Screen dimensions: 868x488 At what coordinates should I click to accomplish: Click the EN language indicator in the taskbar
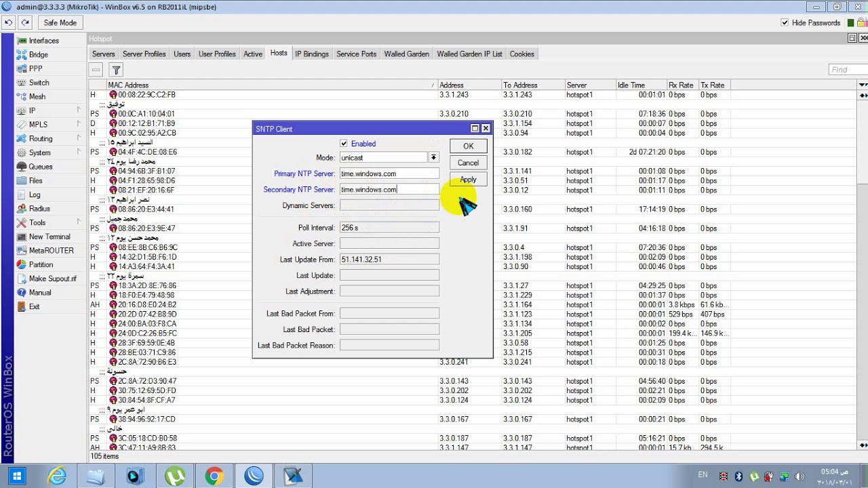[x=703, y=475]
